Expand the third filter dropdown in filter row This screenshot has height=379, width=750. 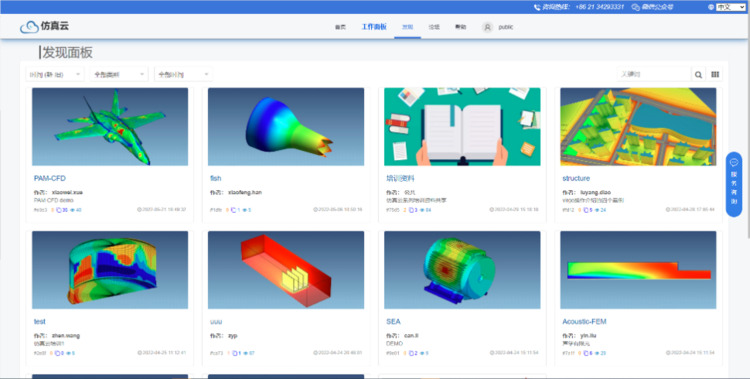click(183, 75)
